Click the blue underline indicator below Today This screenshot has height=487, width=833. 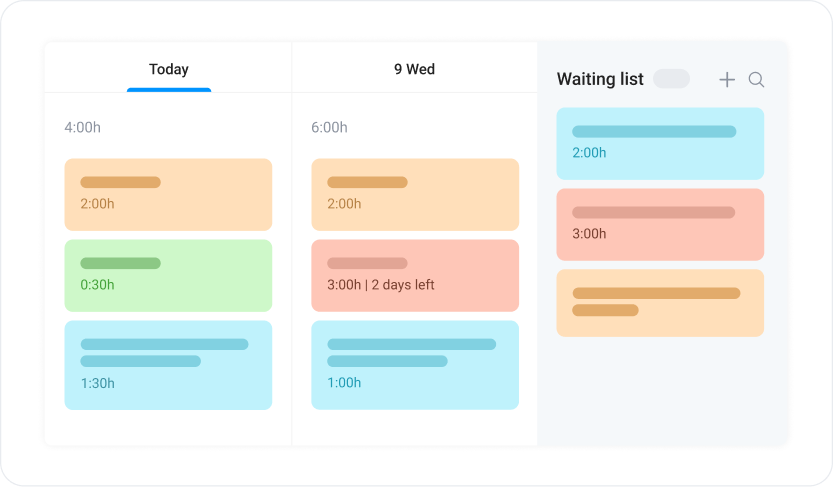pos(169,90)
